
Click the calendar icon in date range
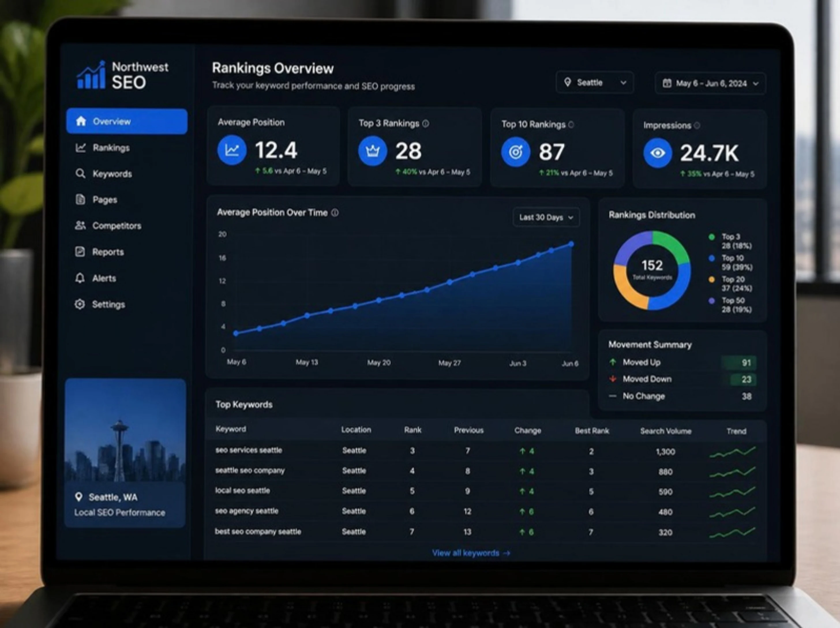(x=667, y=83)
